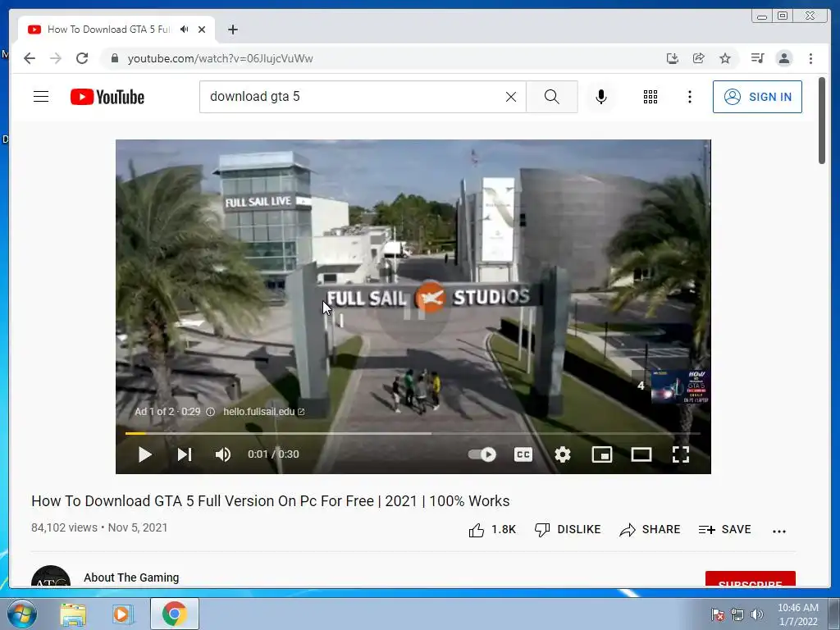The height and width of the screenshot is (630, 840).
Task: Clear the search box text
Action: tap(511, 97)
